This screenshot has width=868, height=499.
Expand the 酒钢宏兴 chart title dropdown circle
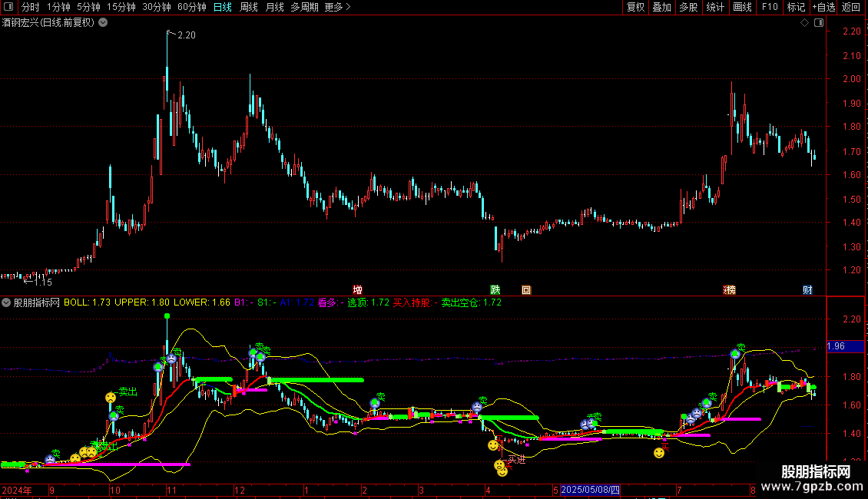[x=103, y=23]
